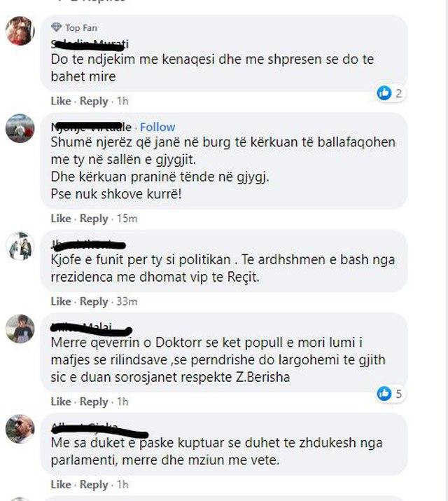This screenshot has width=448, height=501.
Task: Open the avatar beside the 'Me sa duket' comment
Action: [20, 429]
